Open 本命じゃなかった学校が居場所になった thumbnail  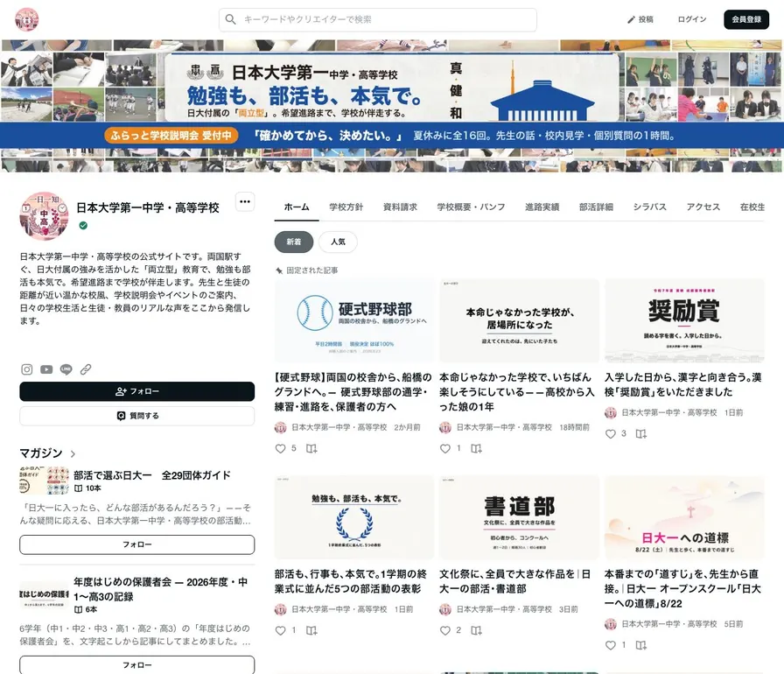(x=519, y=320)
